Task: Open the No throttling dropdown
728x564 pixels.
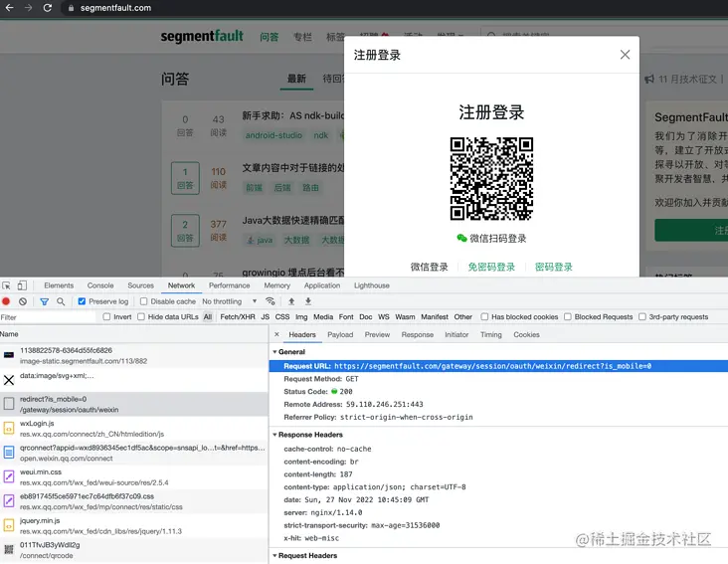Action: [230, 301]
